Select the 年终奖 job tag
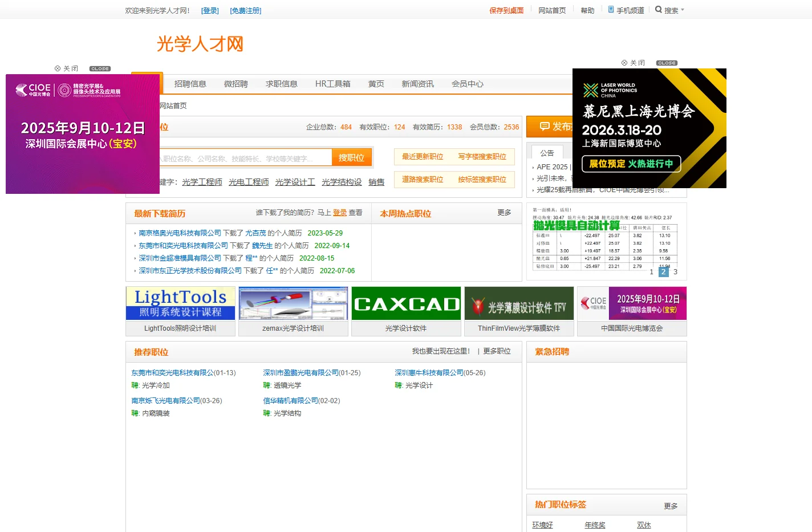Screen dimensions: 812x532 click(595, 525)
